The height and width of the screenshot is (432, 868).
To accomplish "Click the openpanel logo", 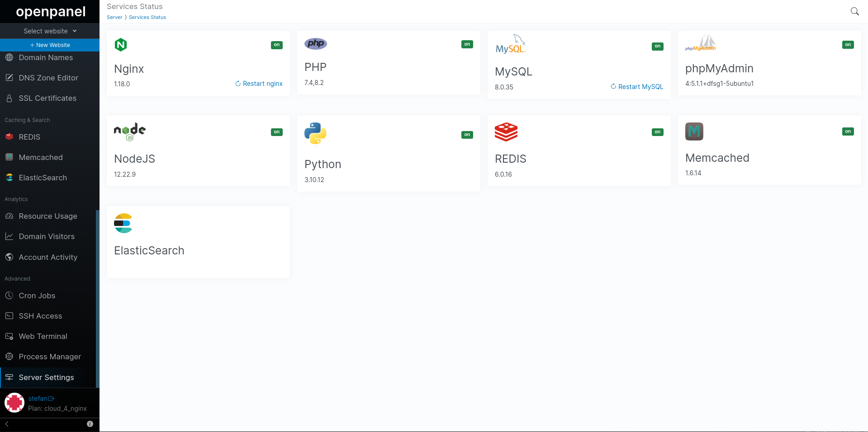I will click(51, 11).
